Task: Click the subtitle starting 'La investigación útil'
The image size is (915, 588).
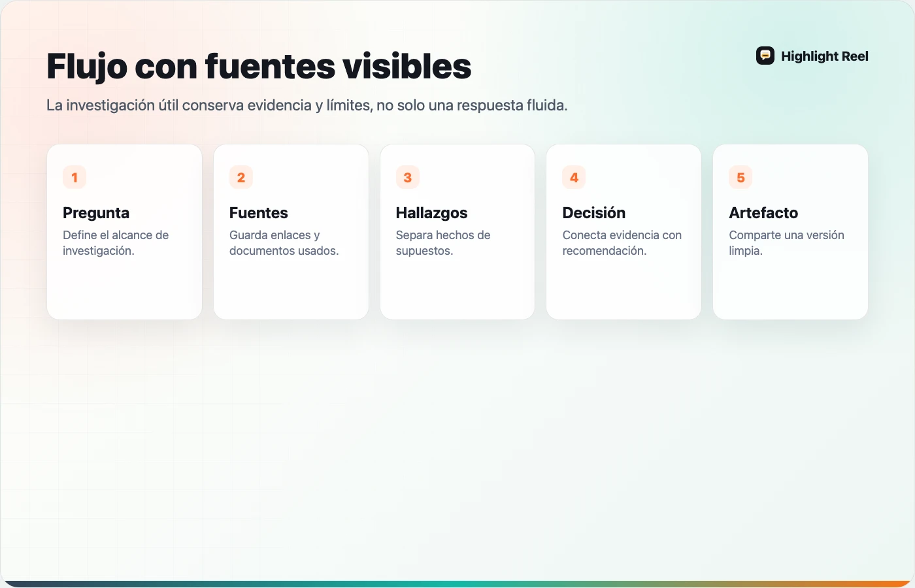Action: point(307,105)
